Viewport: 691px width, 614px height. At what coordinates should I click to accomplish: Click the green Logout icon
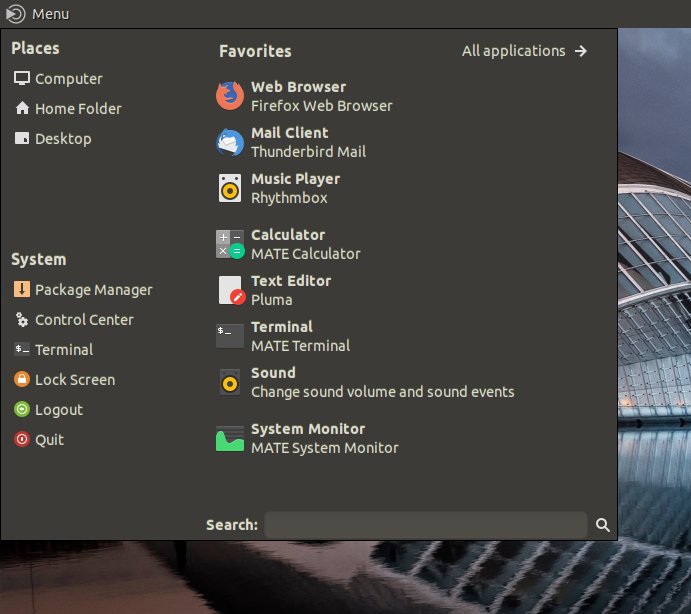[x=22, y=409]
